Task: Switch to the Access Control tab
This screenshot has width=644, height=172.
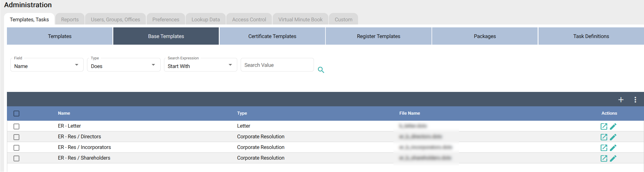Action: click(x=249, y=20)
